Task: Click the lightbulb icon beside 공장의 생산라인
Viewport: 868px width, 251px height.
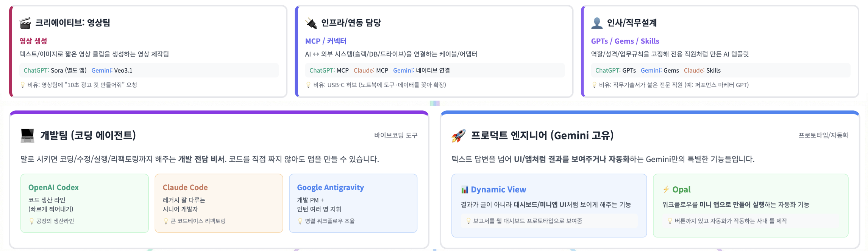Action: (x=32, y=221)
